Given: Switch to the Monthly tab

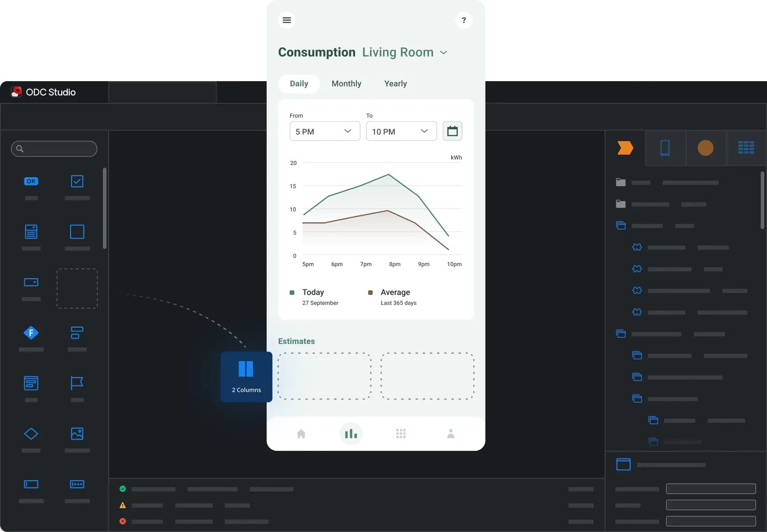Looking at the screenshot, I should point(346,83).
